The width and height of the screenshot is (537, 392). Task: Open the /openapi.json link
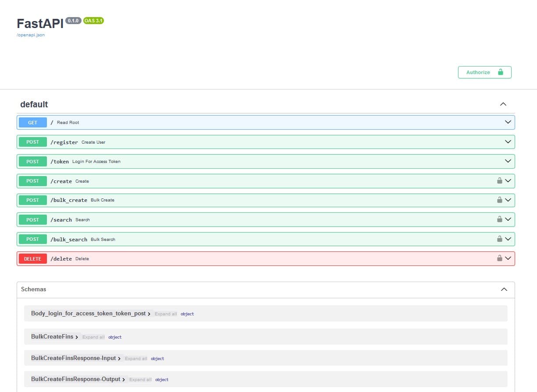(30, 35)
